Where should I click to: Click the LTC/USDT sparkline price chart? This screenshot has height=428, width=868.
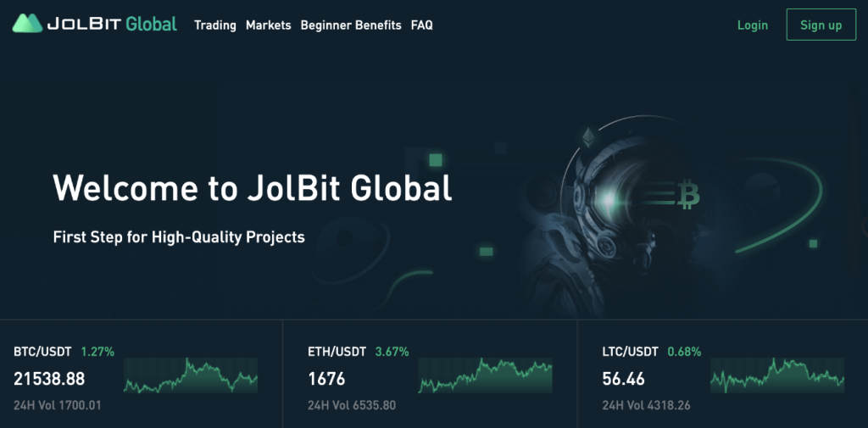777,375
